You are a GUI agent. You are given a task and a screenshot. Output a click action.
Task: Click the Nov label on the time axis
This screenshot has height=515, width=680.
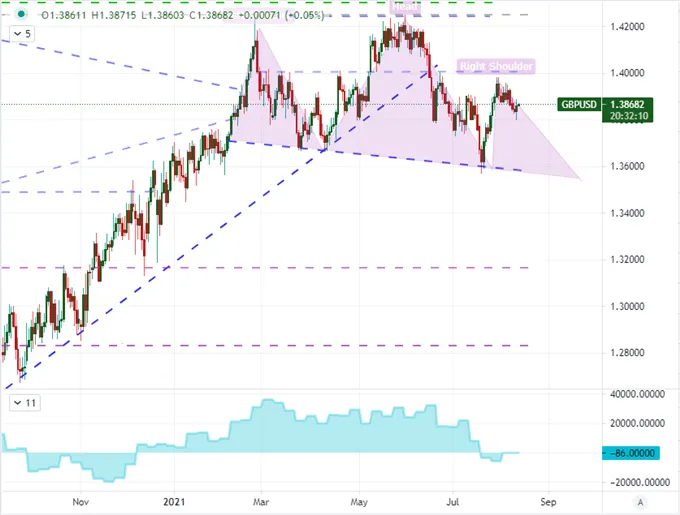pos(81,502)
